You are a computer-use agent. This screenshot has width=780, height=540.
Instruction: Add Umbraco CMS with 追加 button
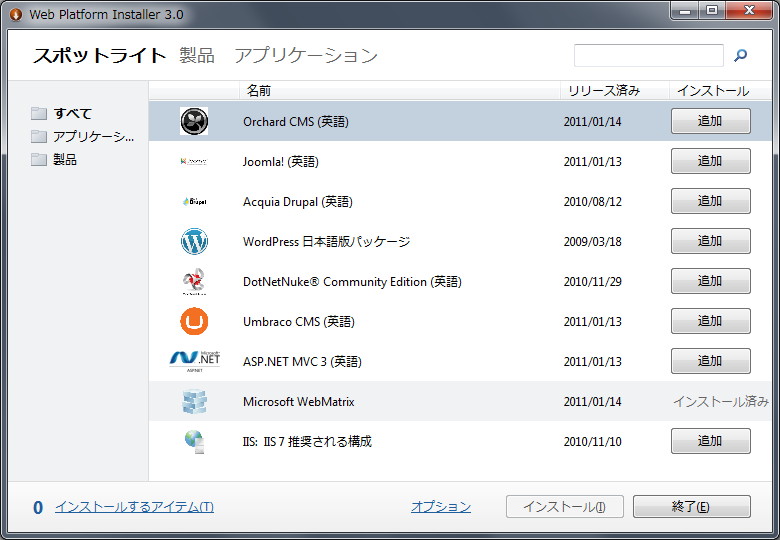tap(710, 321)
